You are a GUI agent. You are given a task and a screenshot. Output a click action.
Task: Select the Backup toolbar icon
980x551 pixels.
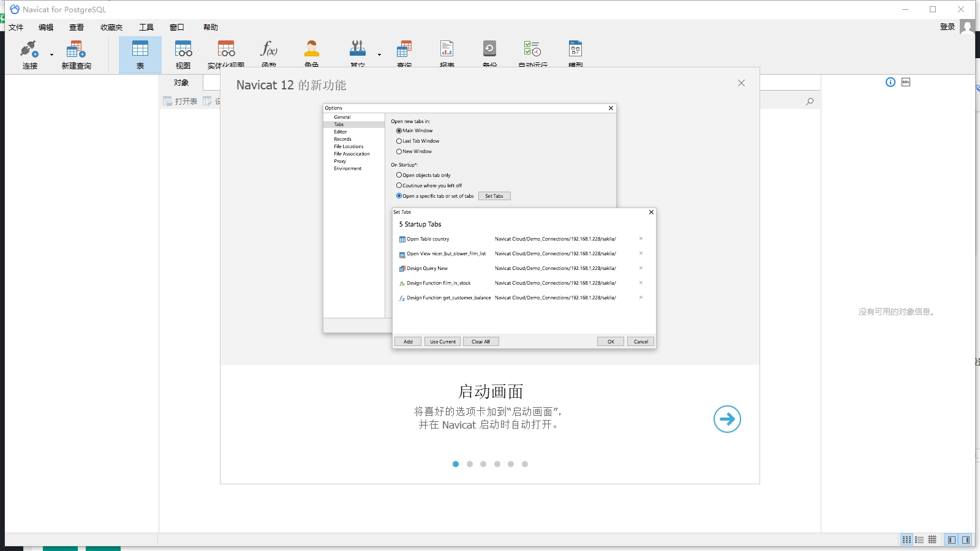click(x=489, y=53)
